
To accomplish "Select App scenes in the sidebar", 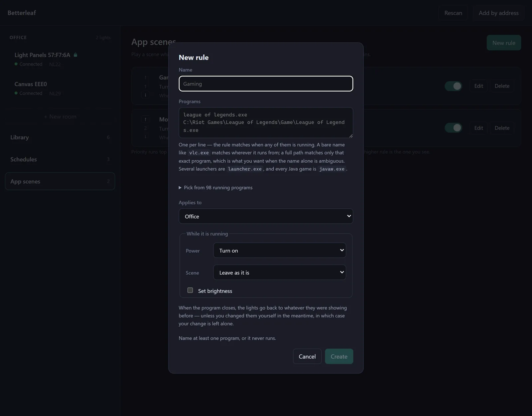I will pyautogui.click(x=60, y=181).
